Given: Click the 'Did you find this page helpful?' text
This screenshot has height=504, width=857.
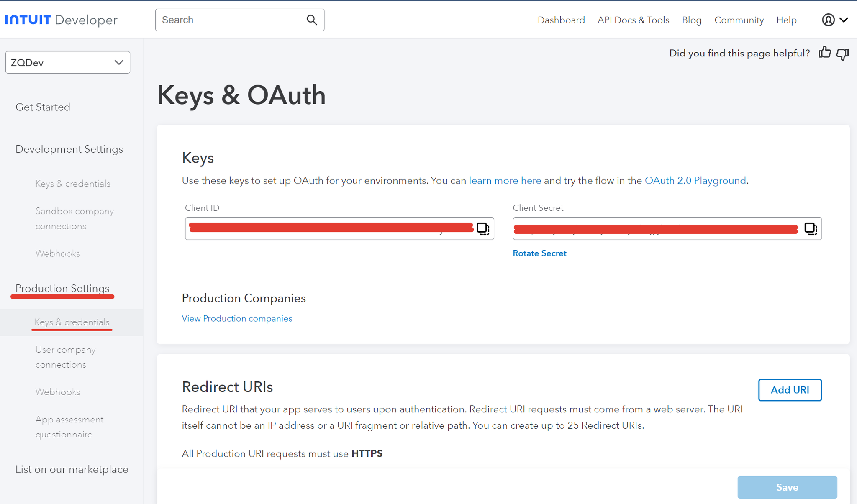Looking at the screenshot, I should click(739, 53).
